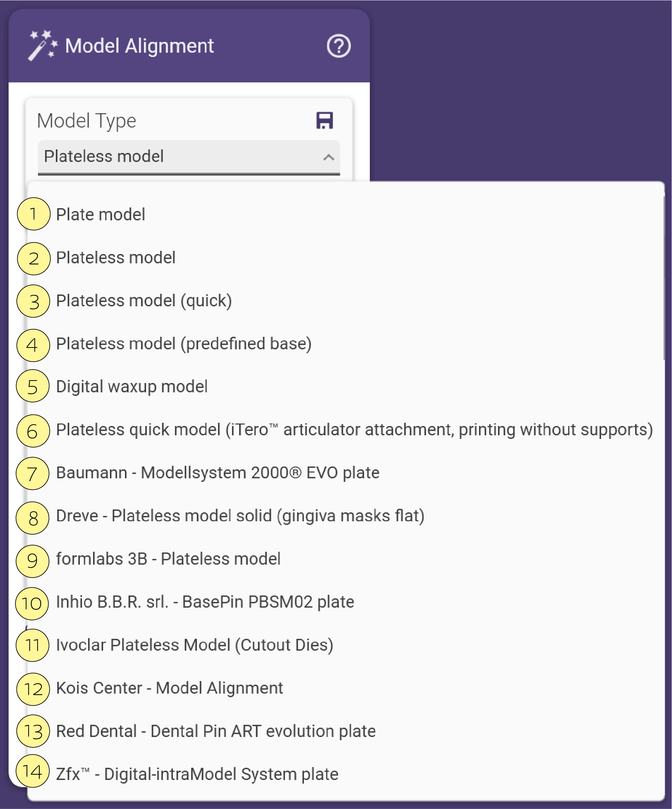672x809 pixels.
Task: Select 'formlabs 3B - Plateless model'
Action: [x=345, y=559]
